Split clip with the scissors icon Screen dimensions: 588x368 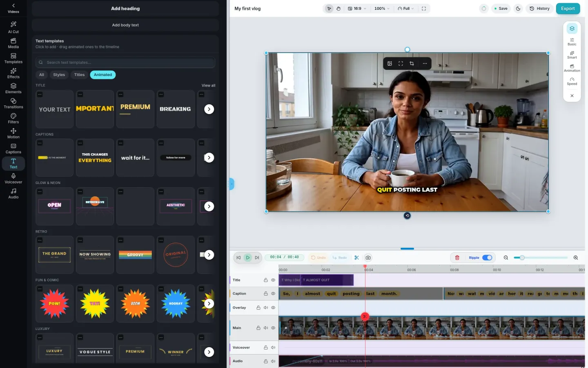pos(356,258)
